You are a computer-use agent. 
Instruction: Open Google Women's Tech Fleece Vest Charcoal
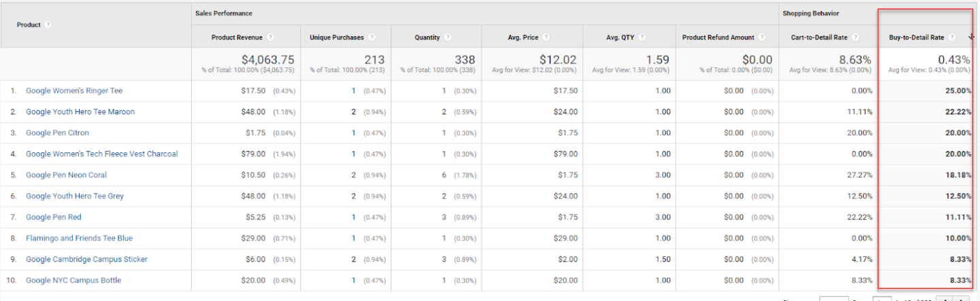point(101,154)
